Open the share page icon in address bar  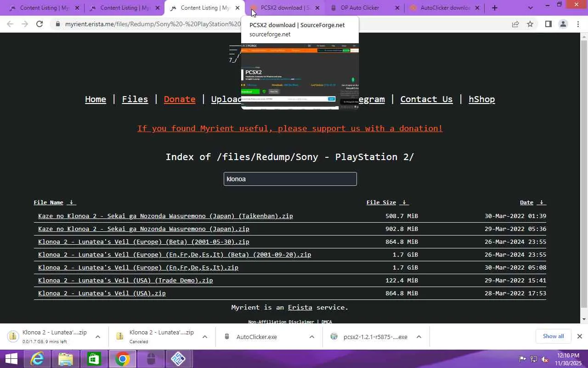(515, 24)
